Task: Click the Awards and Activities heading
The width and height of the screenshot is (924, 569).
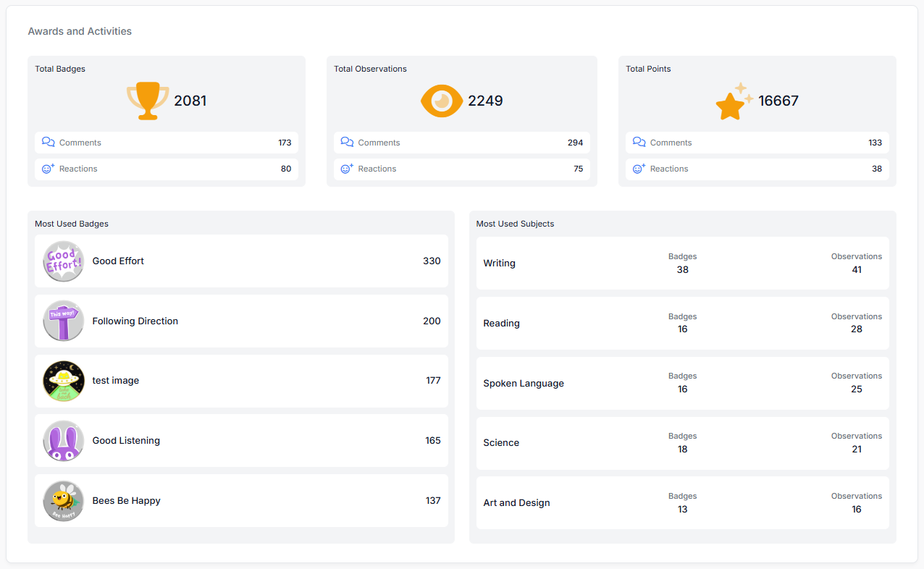Action: tap(80, 32)
